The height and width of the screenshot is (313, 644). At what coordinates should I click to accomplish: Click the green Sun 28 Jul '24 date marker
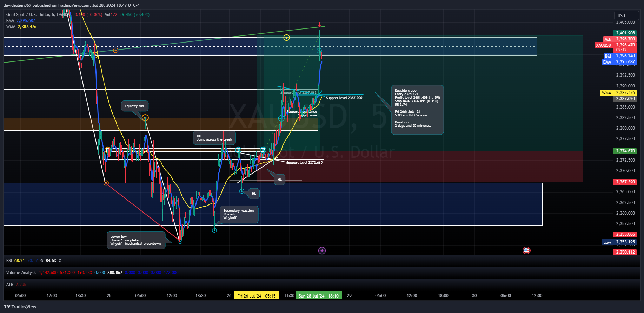tap(319, 296)
